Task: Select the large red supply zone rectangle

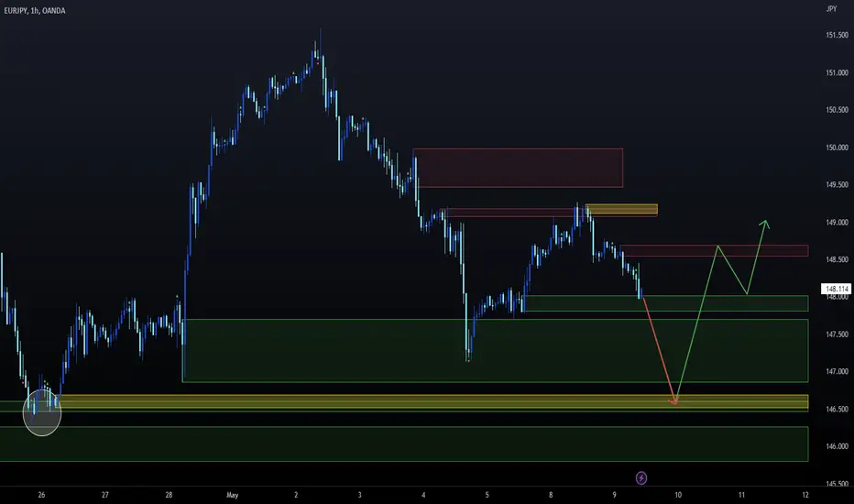Action: click(x=518, y=168)
